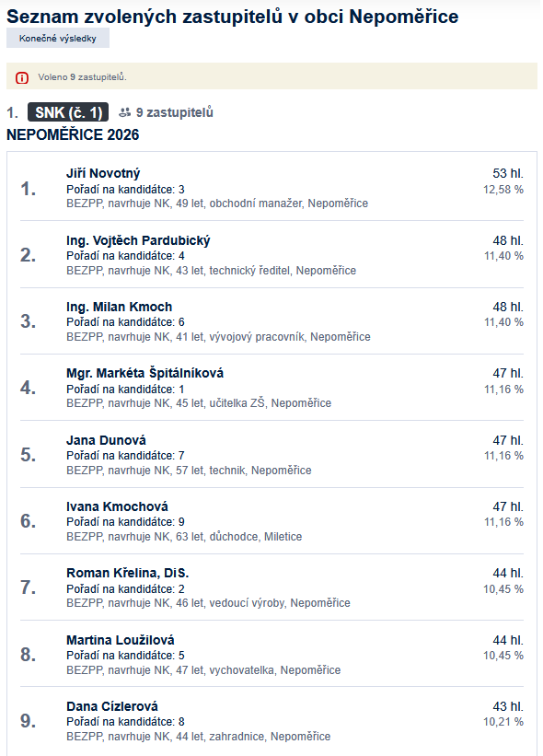The width and height of the screenshot is (543, 756).
Task: Click the red info icon in notice bar
Action: pyautogui.click(x=22, y=77)
